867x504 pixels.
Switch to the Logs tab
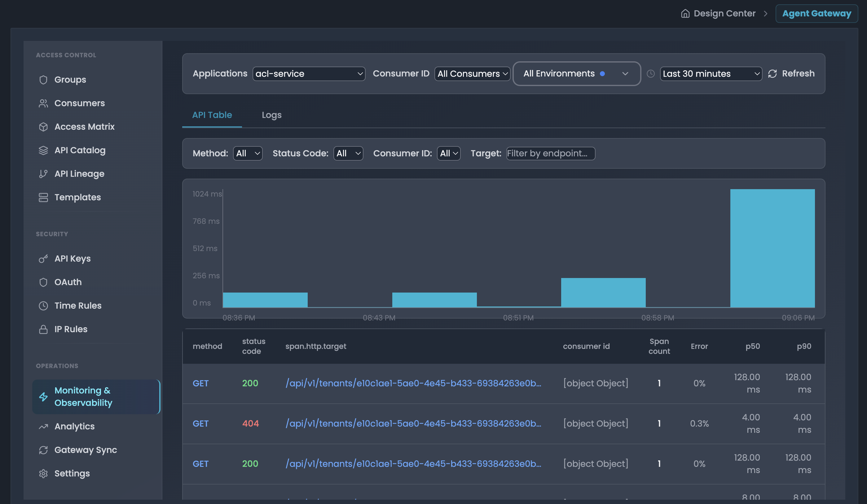pyautogui.click(x=271, y=115)
